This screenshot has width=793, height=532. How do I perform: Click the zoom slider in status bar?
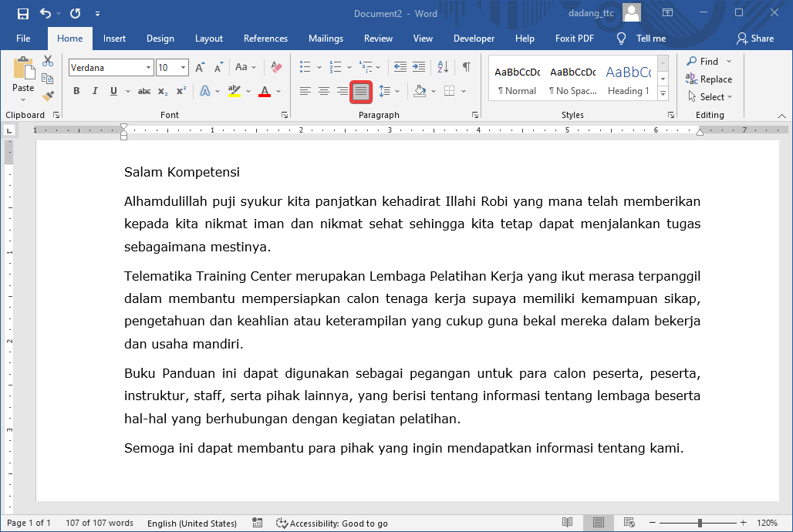tap(700, 523)
